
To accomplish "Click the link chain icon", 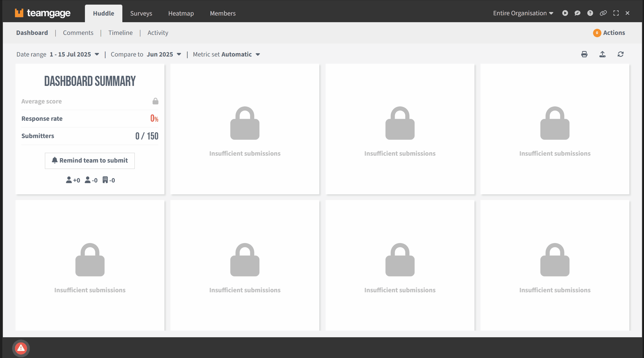I will click(x=603, y=13).
